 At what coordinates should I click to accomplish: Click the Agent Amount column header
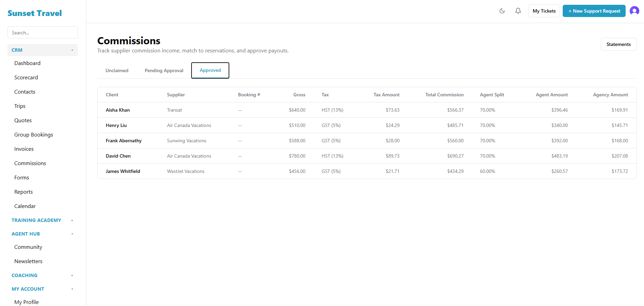(552, 95)
